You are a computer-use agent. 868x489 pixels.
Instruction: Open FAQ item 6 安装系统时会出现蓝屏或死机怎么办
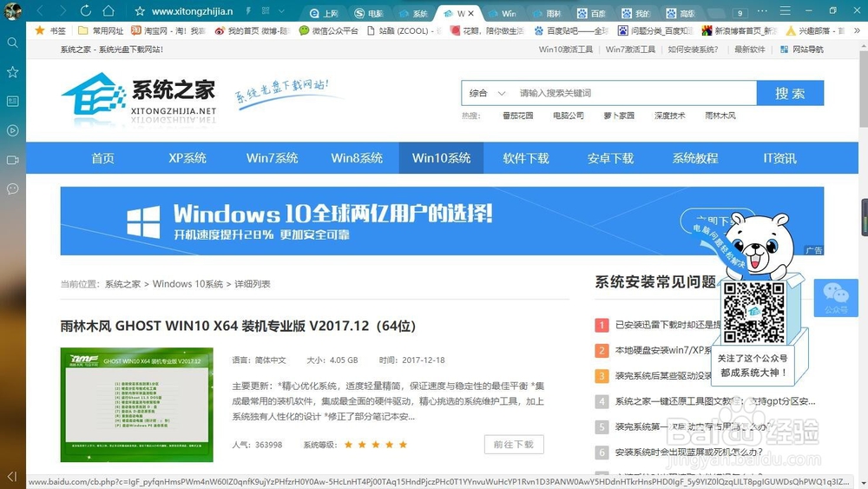[688, 453]
